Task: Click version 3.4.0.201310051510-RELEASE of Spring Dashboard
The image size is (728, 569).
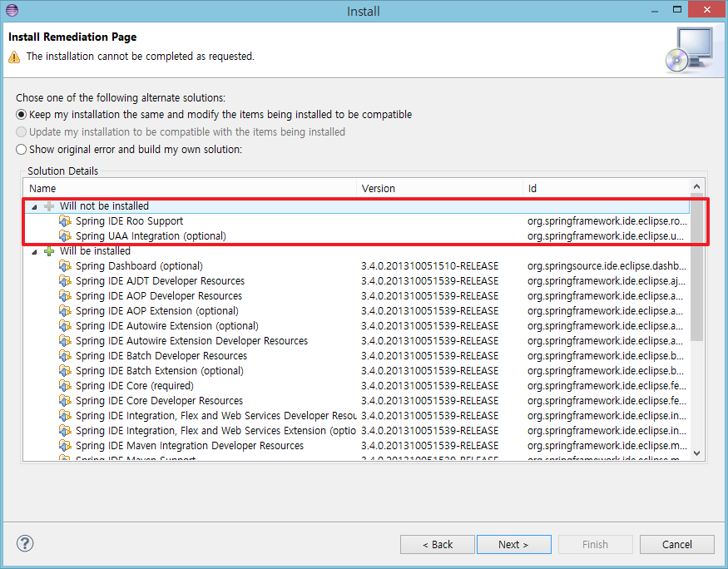Action: pyautogui.click(x=430, y=266)
